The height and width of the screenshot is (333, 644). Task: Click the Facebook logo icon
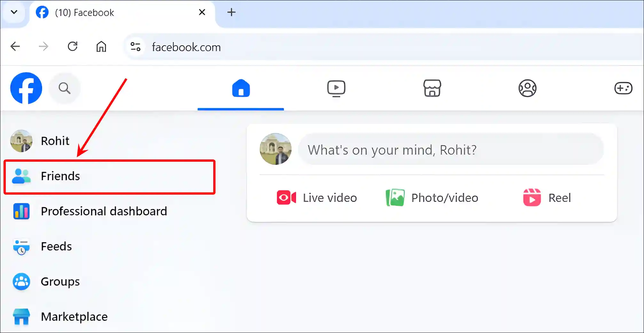pos(26,88)
